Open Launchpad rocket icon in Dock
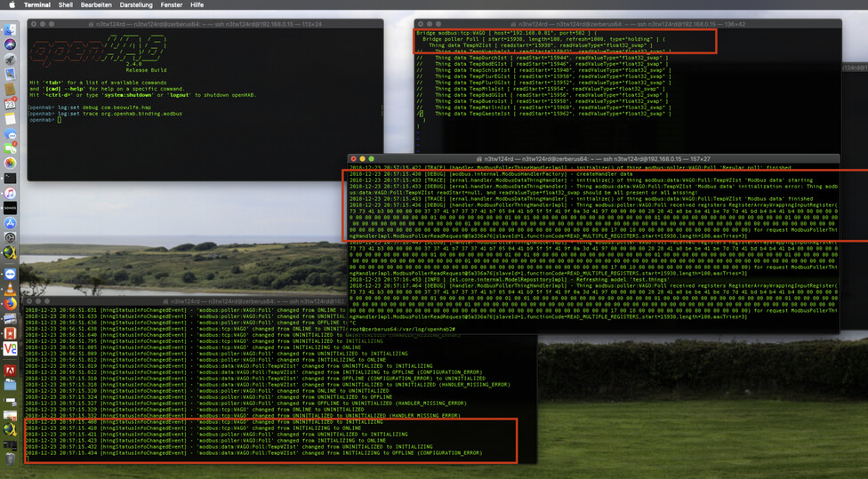 point(10,60)
